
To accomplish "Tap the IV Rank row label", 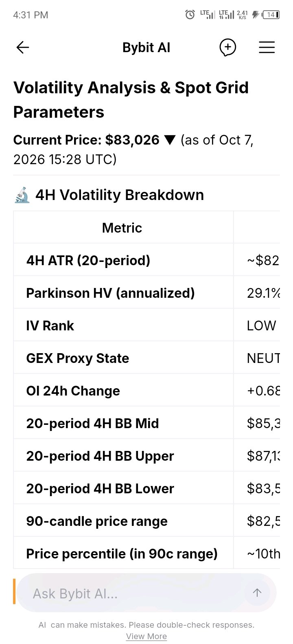I will 50,325.
